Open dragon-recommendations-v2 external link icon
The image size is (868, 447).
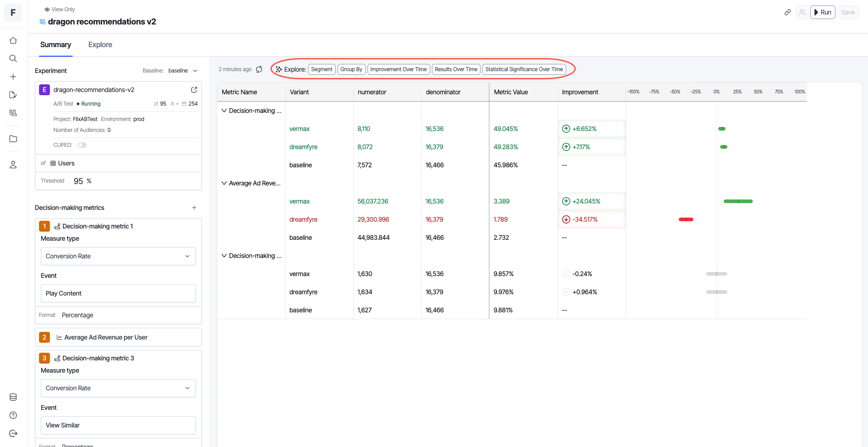click(x=194, y=90)
